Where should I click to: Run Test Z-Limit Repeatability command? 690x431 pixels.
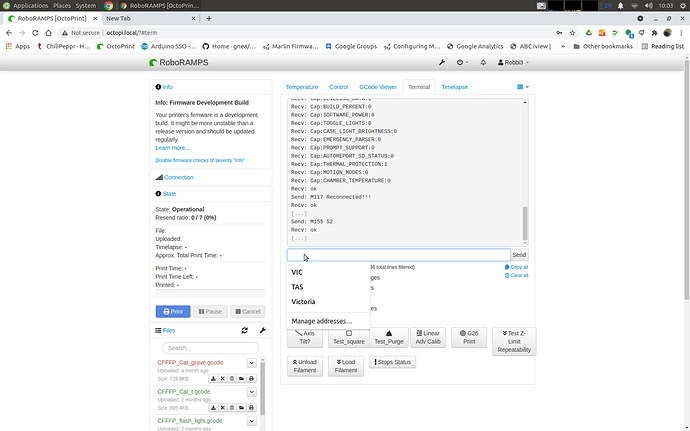pyautogui.click(x=514, y=341)
